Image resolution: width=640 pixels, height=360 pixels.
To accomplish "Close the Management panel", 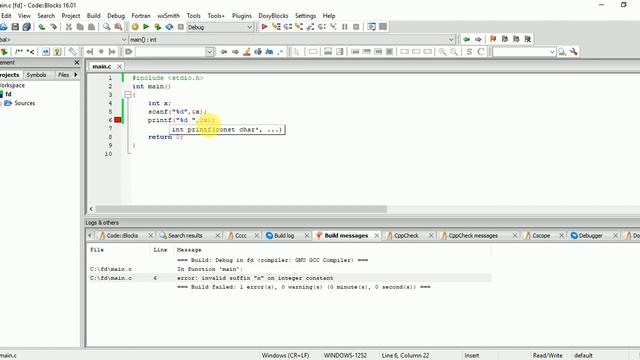I will (x=77, y=62).
